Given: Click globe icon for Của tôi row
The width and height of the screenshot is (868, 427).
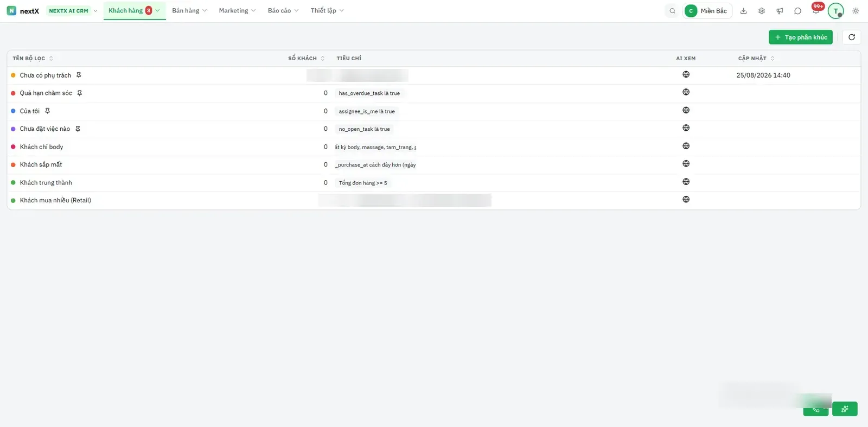Looking at the screenshot, I should (686, 110).
